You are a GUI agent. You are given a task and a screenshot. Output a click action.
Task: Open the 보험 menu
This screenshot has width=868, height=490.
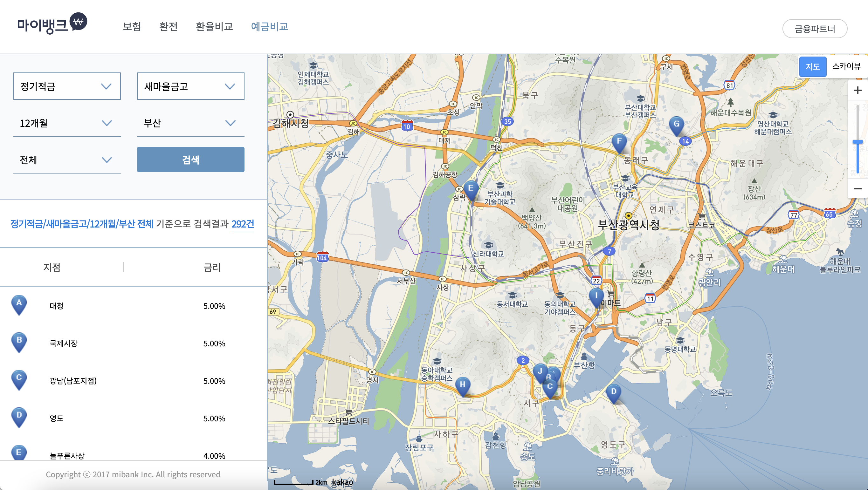[x=132, y=26]
